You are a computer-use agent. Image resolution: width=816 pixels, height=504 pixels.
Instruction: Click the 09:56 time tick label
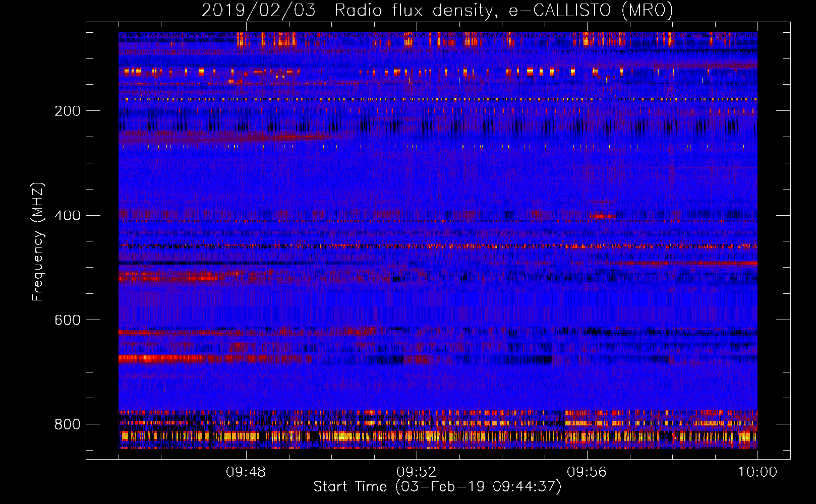click(587, 472)
